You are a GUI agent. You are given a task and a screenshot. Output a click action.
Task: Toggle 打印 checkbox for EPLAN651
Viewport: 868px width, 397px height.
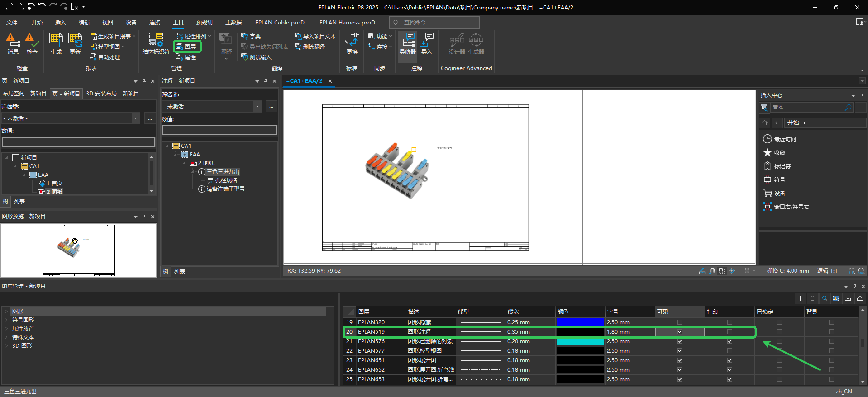coord(730,360)
